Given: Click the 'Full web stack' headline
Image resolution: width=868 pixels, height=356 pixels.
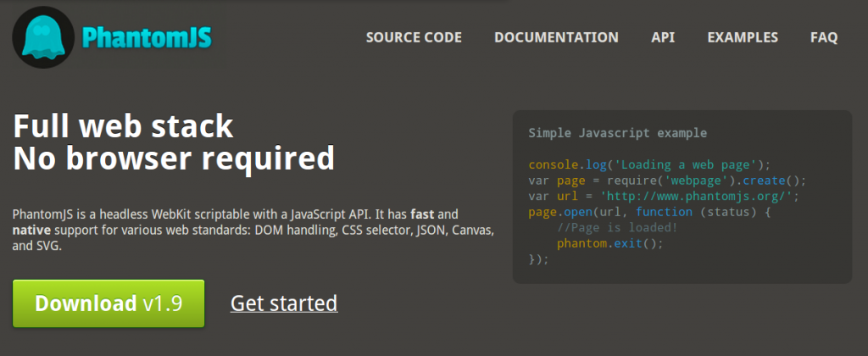Looking at the screenshot, I should (x=123, y=126).
